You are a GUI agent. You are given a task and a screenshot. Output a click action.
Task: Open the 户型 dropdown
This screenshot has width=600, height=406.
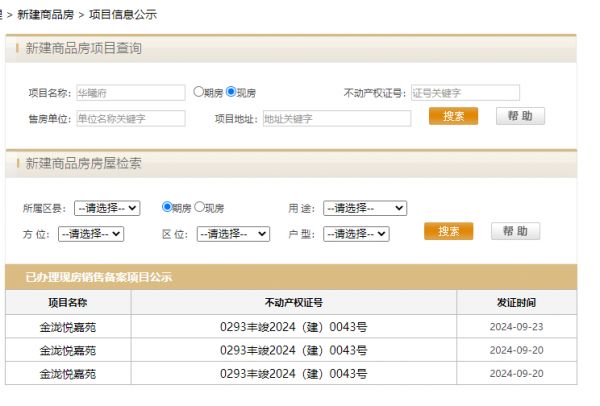pos(355,233)
